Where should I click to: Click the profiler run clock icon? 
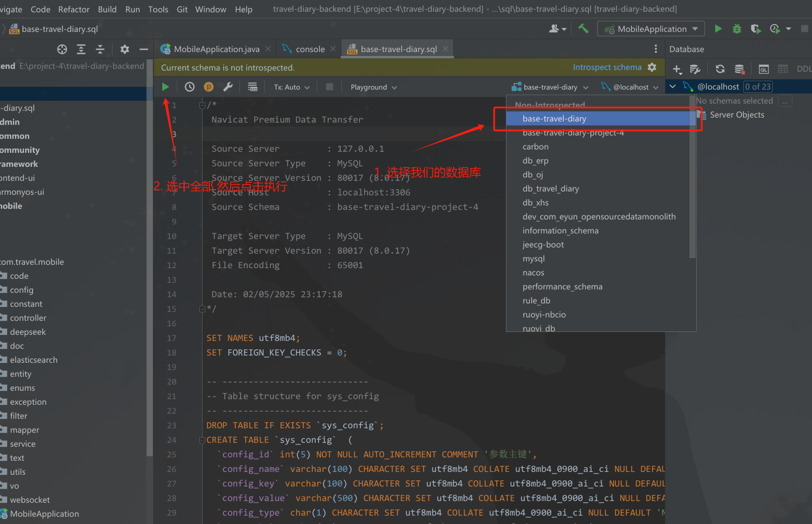point(775,29)
